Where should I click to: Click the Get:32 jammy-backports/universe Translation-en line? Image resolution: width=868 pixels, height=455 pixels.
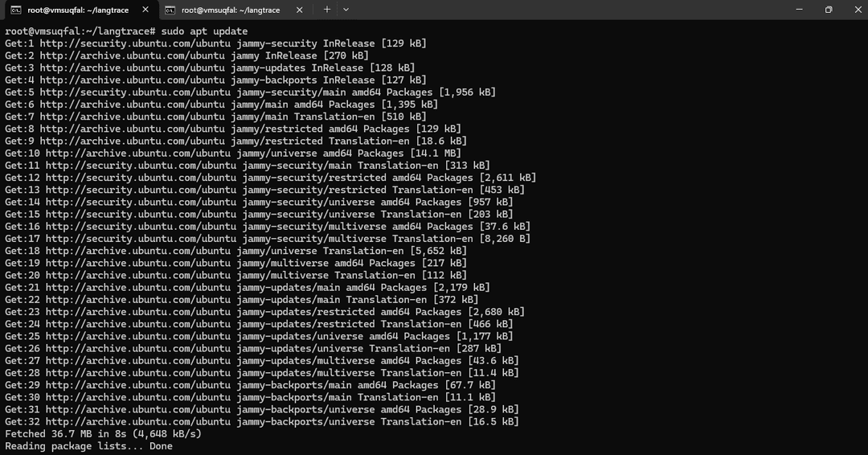pos(261,422)
